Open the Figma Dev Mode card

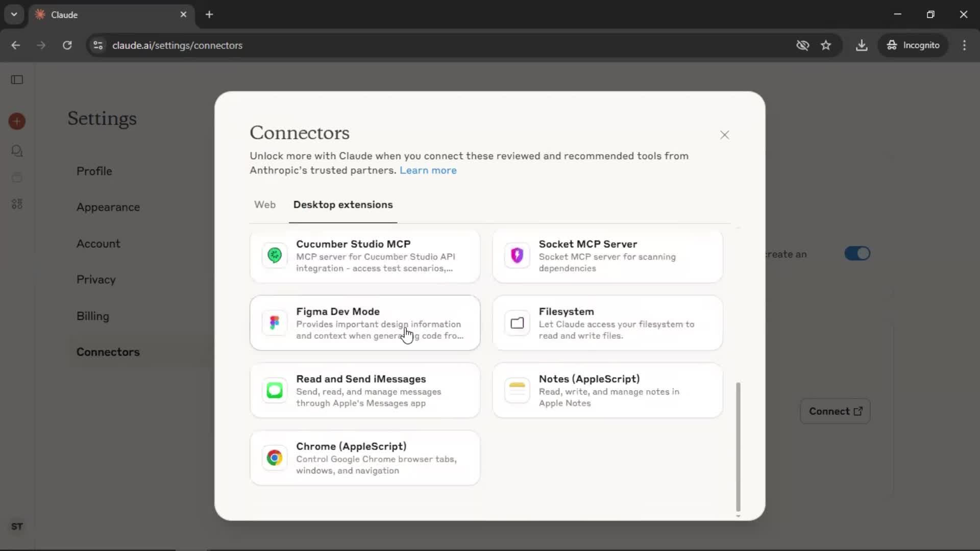point(365,322)
